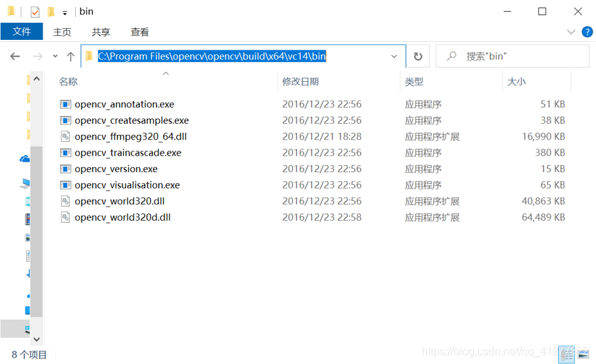Click the opencv_world320.dll file icon
Viewport: 596px width, 364px height.
tap(65, 201)
